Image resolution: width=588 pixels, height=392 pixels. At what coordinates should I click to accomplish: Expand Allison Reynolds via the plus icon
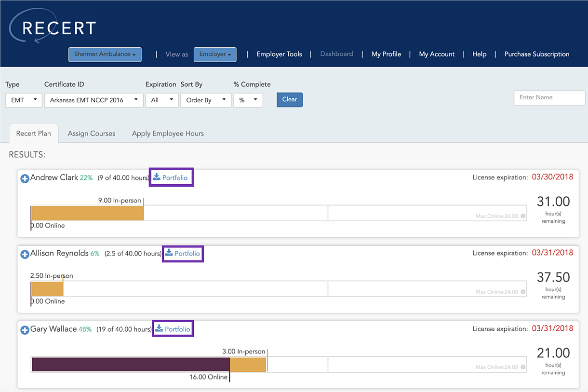25,254
